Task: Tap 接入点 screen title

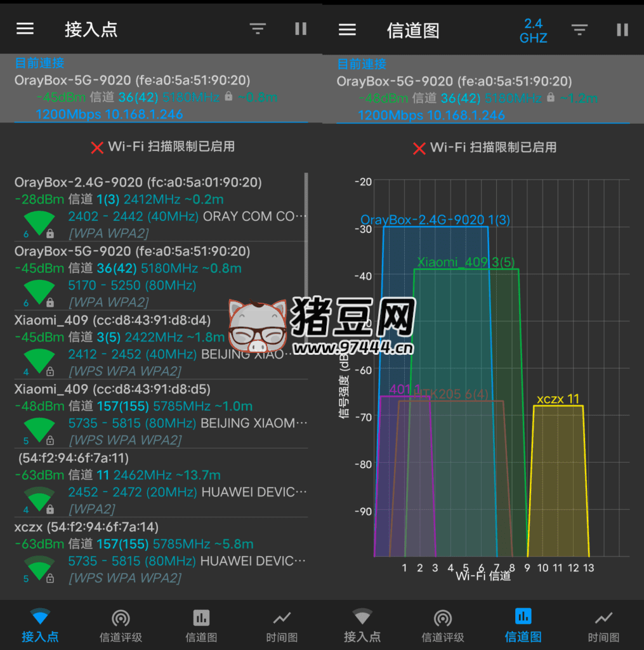Action: click(x=91, y=29)
